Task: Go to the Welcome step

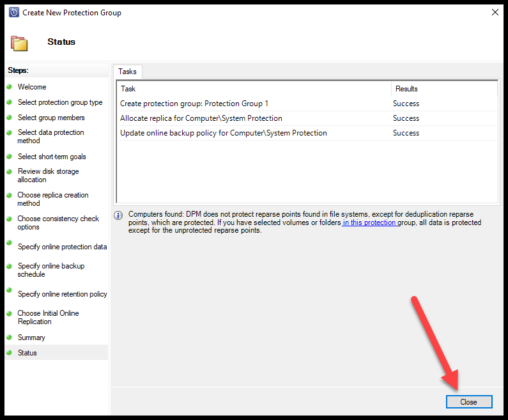Action: (32, 87)
